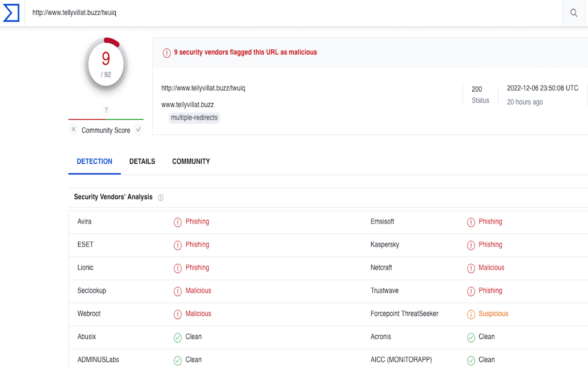Click the Forcepoint ThreatSeeker suspicious icon
The height and width of the screenshot is (368, 588).
[471, 314]
